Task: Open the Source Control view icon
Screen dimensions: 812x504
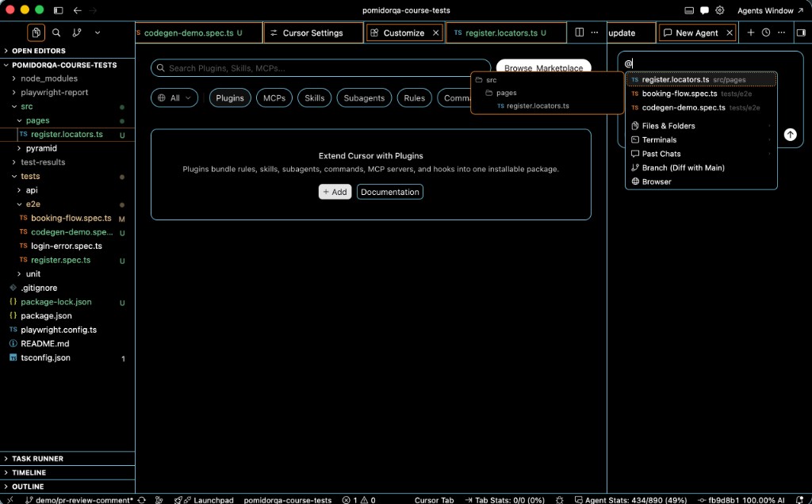Action: 77,32
